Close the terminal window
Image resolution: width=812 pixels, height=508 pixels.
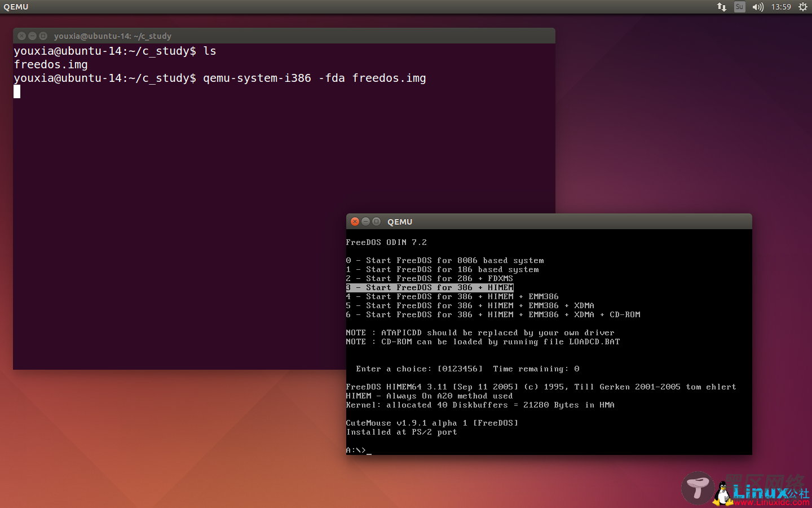click(21, 36)
